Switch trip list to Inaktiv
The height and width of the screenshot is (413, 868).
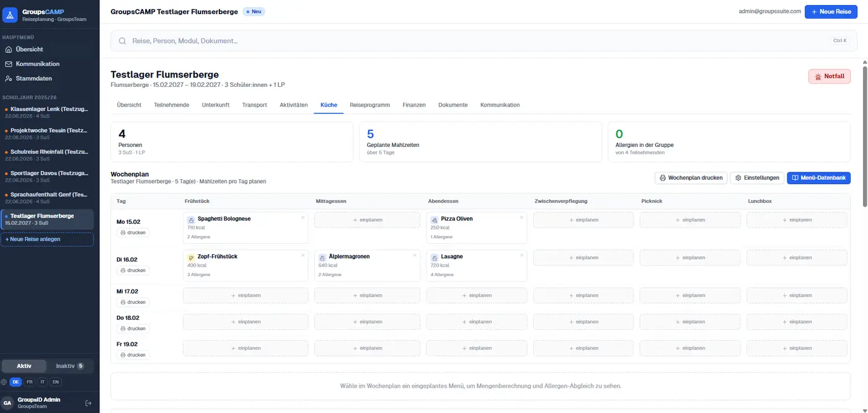point(70,366)
